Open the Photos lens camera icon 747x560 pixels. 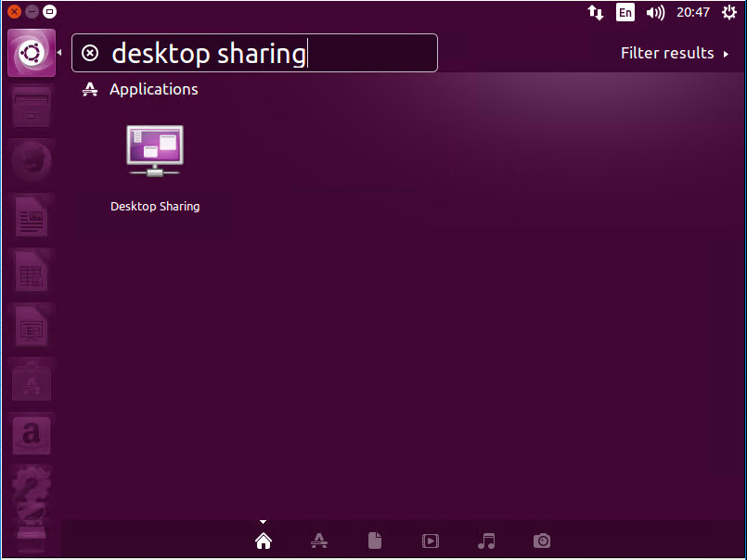(x=542, y=541)
